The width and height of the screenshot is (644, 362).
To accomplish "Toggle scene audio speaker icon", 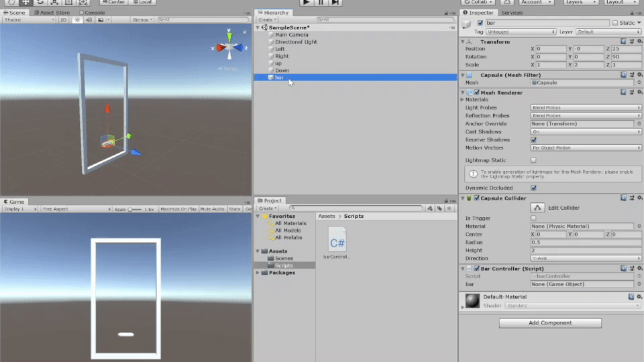I will (x=89, y=20).
